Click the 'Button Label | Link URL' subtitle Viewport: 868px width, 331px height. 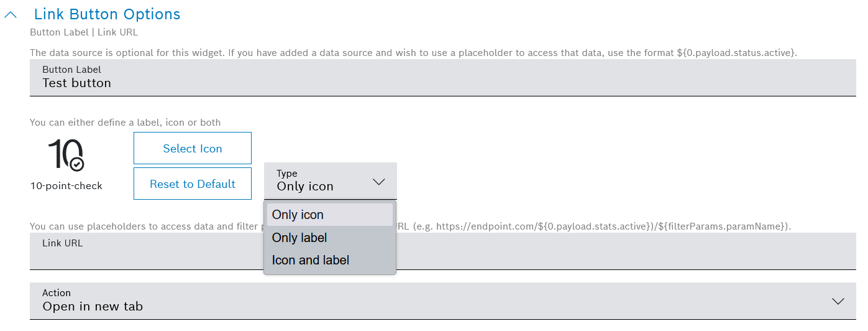pos(84,32)
